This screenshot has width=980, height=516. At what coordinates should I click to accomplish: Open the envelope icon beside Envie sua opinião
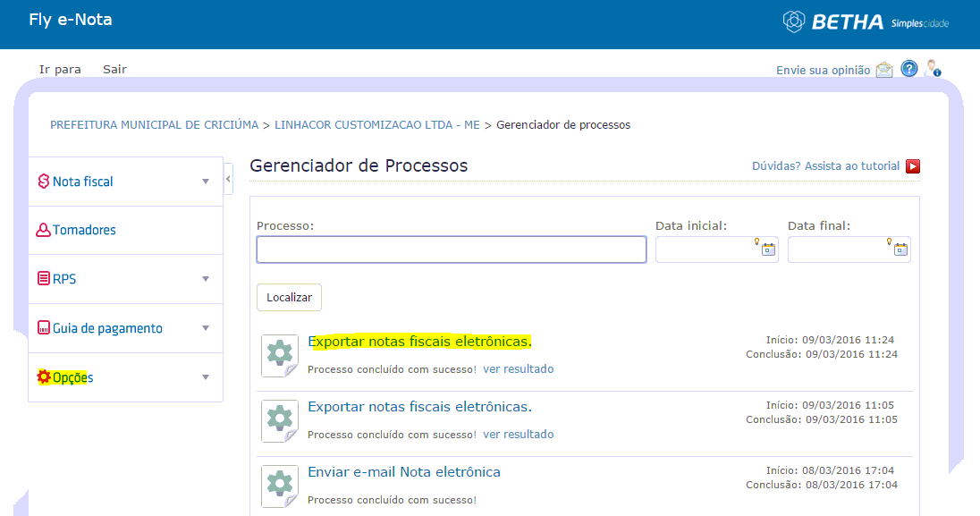[x=884, y=70]
